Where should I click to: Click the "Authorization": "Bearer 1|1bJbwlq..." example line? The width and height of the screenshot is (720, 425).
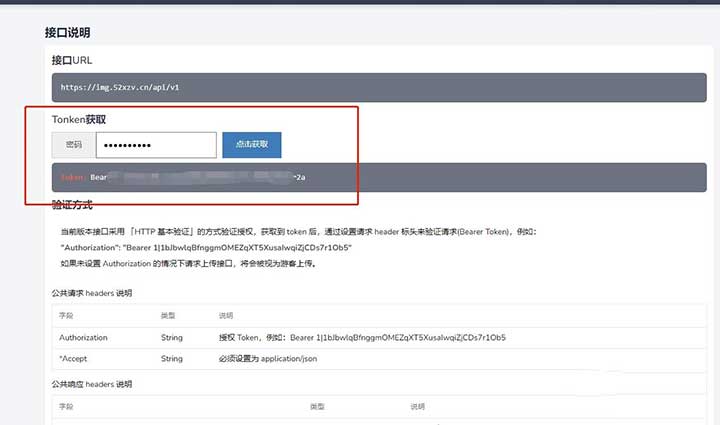[x=206, y=247]
